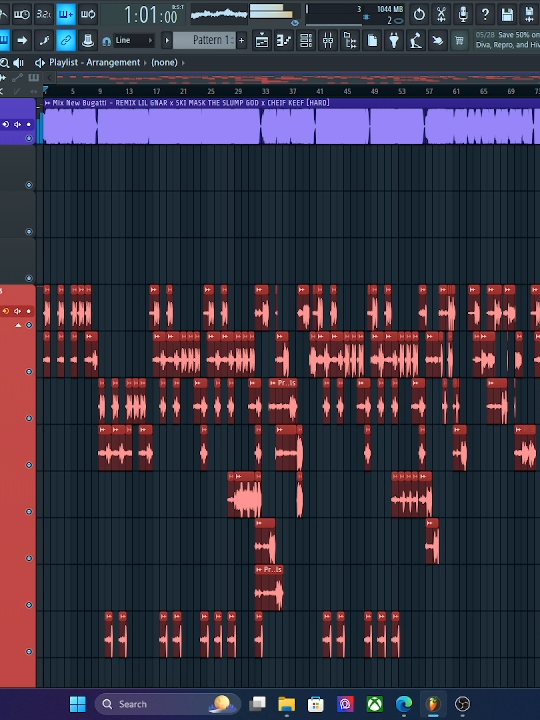This screenshot has width=540, height=720.
Task: Disable the blend recording (overdub) button
Action: click(x=66, y=14)
